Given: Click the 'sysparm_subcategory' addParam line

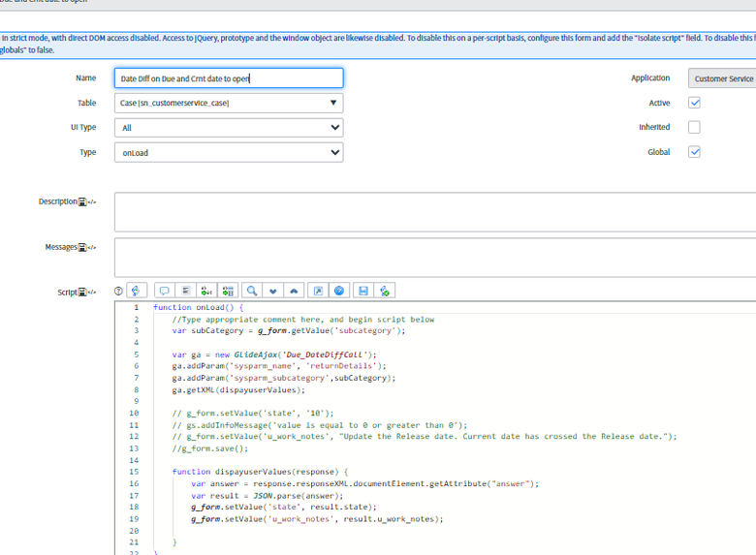Looking at the screenshot, I should coord(283,378).
